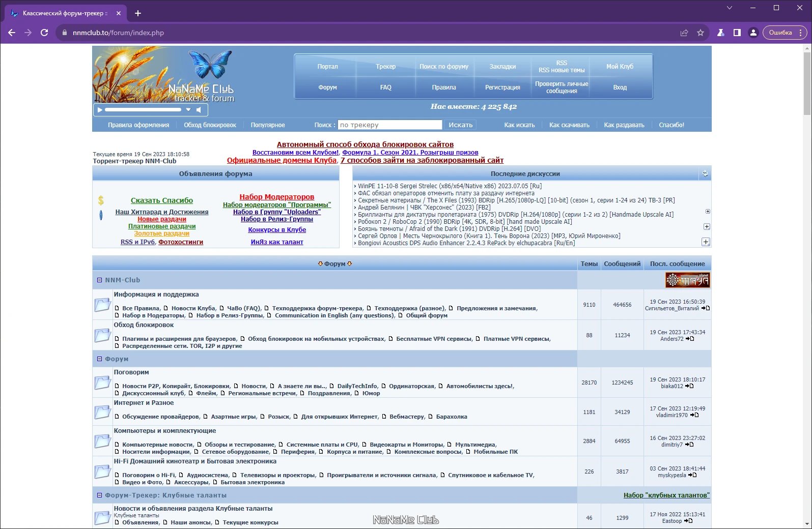Go back with the browser back arrow
This screenshot has height=529, width=812.
12,33
